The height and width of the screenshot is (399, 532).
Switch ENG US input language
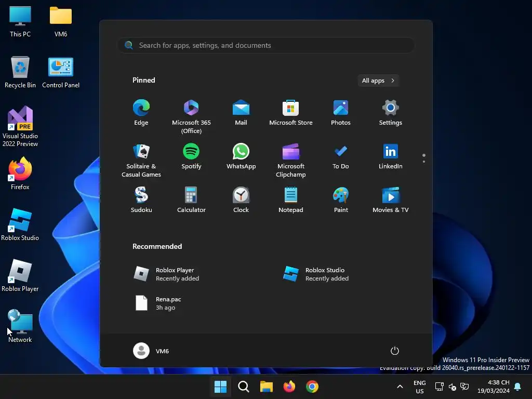420,387
